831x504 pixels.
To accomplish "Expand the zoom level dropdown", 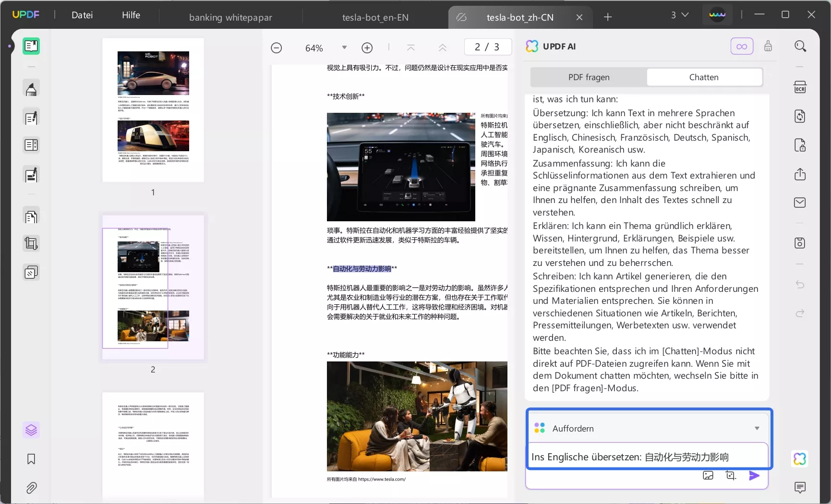I will point(344,48).
